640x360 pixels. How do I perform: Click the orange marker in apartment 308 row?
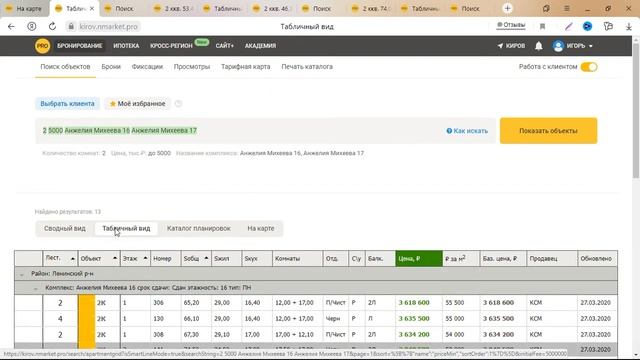(87, 335)
